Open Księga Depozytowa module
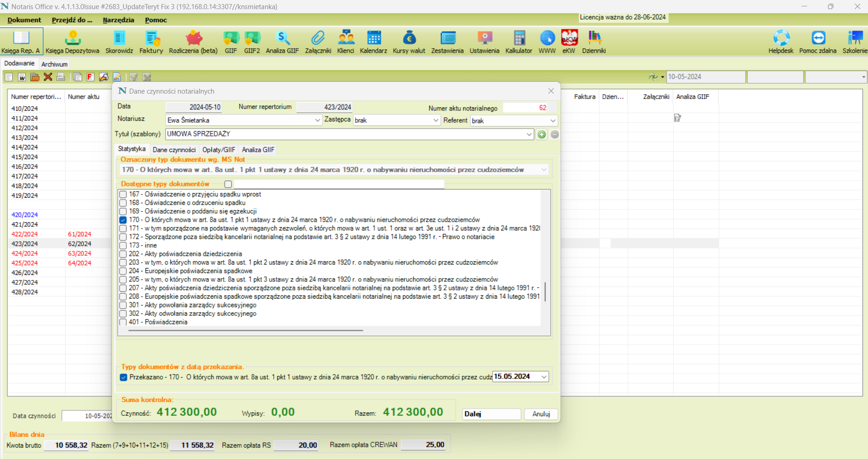The height and width of the screenshot is (459, 868). coord(73,41)
